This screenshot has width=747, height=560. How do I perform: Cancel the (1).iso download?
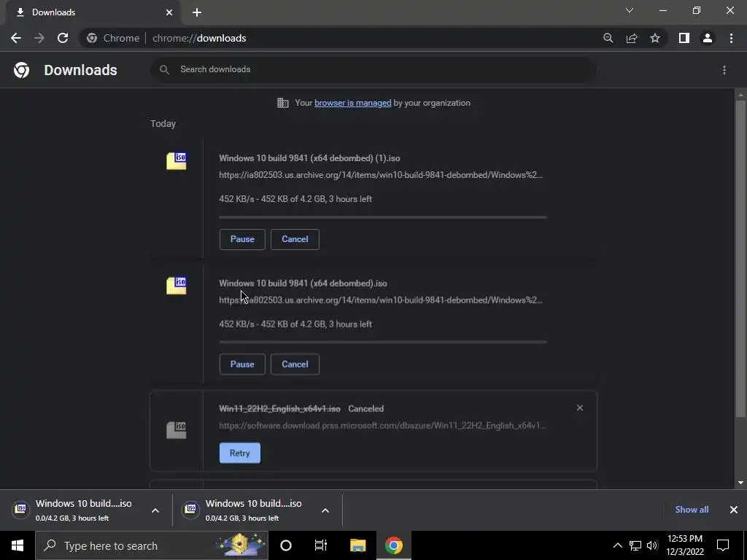pos(295,239)
